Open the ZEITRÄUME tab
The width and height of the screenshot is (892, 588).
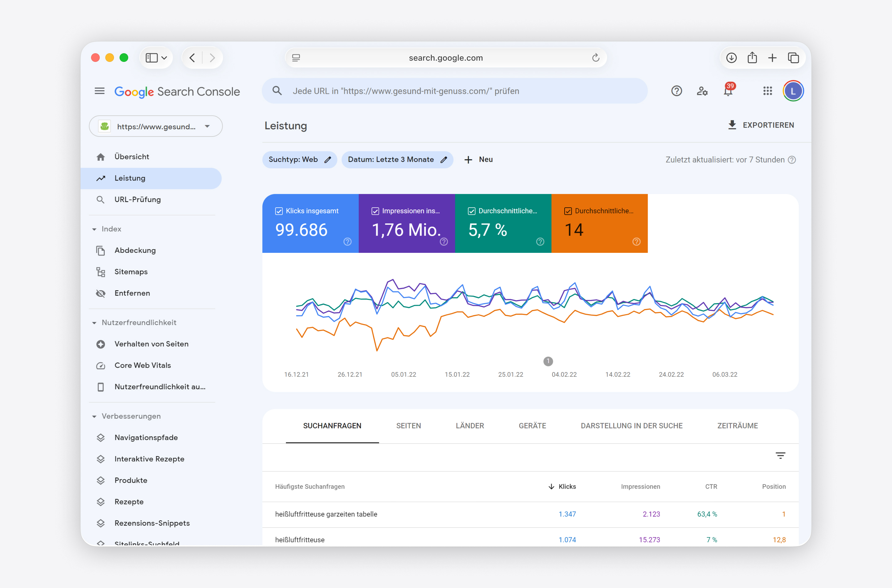tap(737, 426)
